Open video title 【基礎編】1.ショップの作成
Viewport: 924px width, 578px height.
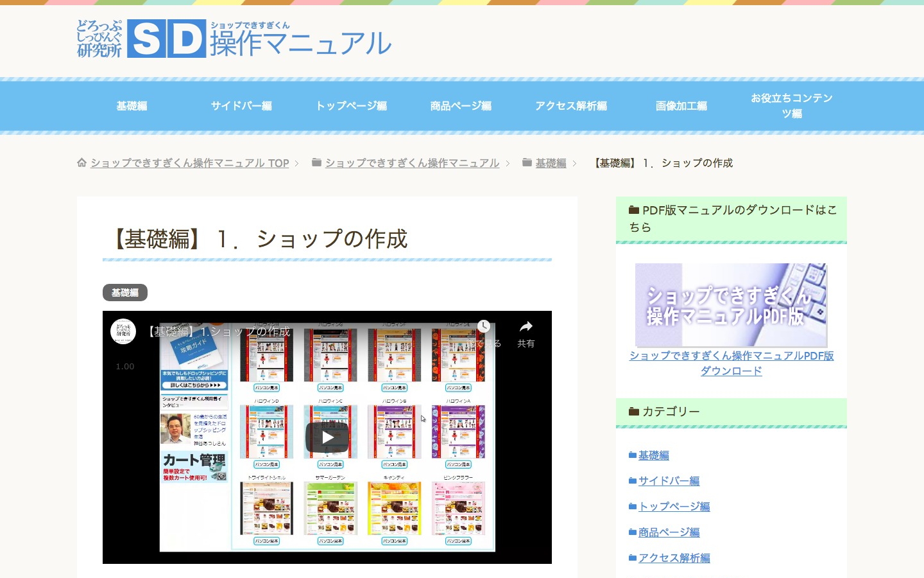217,331
